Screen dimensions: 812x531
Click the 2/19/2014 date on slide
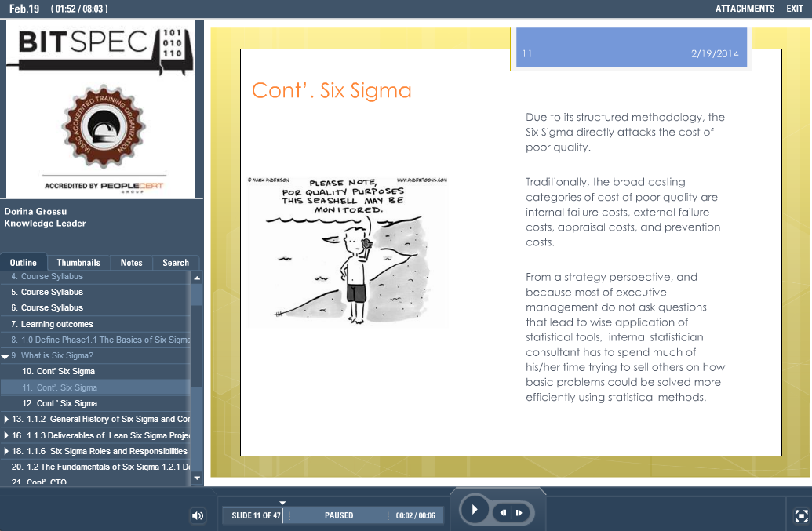pos(715,54)
